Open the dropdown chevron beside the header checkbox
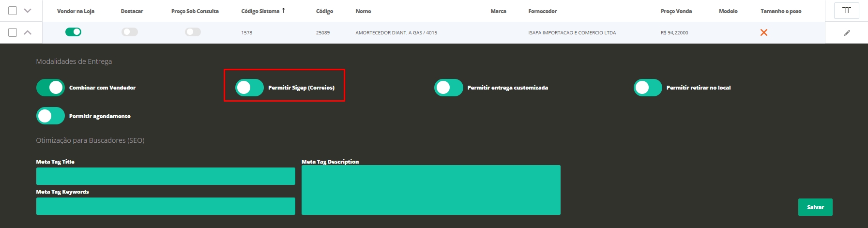The height and width of the screenshot is (228, 868). click(28, 11)
